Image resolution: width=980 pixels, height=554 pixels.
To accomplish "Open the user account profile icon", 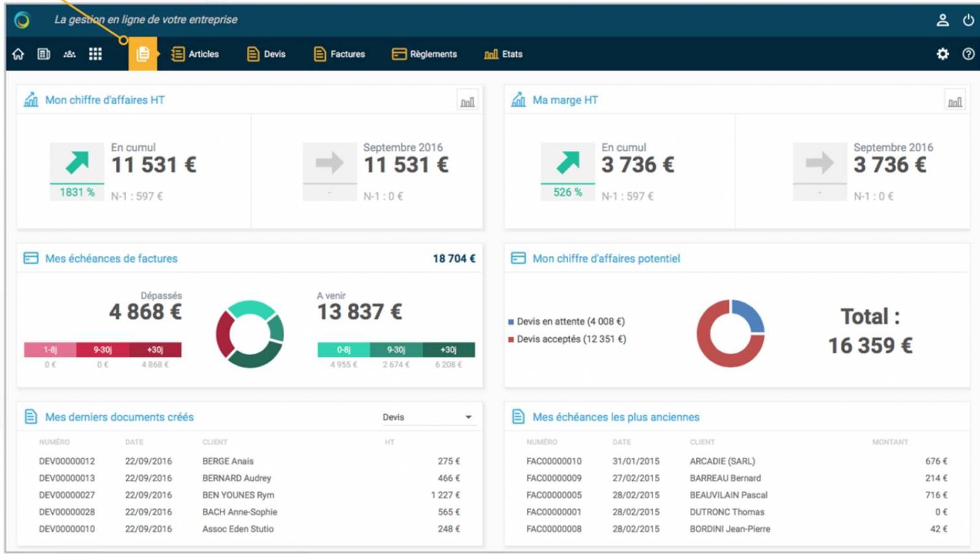I will click(x=943, y=20).
